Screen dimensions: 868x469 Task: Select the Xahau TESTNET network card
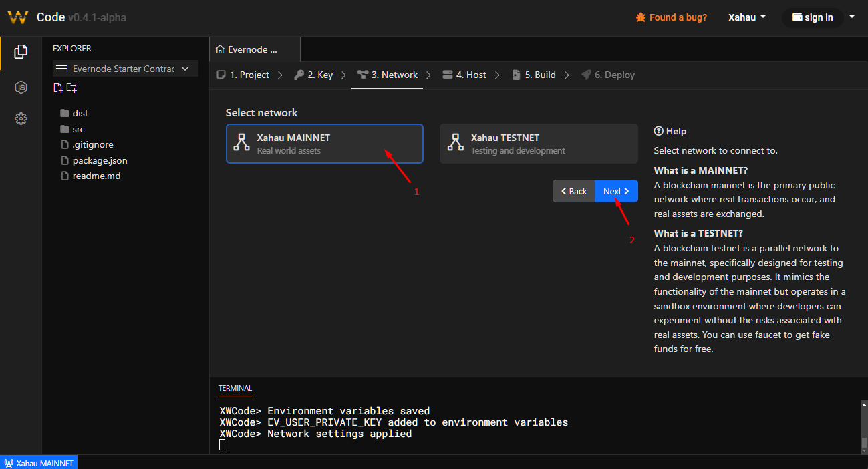(539, 144)
